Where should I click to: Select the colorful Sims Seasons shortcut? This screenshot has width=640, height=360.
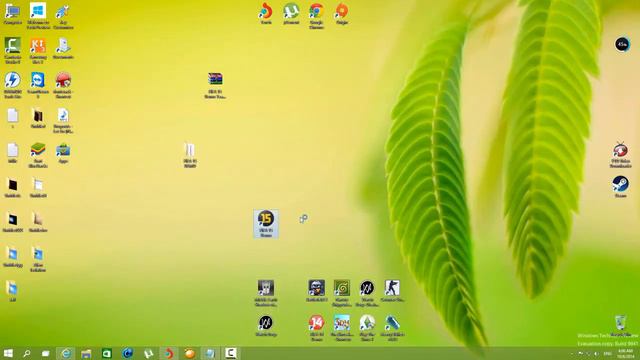[342, 323]
